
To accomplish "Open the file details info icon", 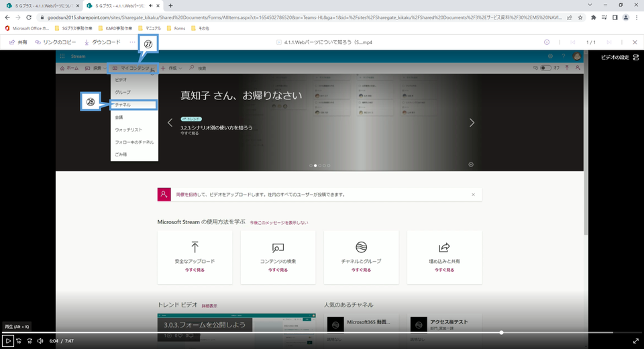I will click(547, 42).
